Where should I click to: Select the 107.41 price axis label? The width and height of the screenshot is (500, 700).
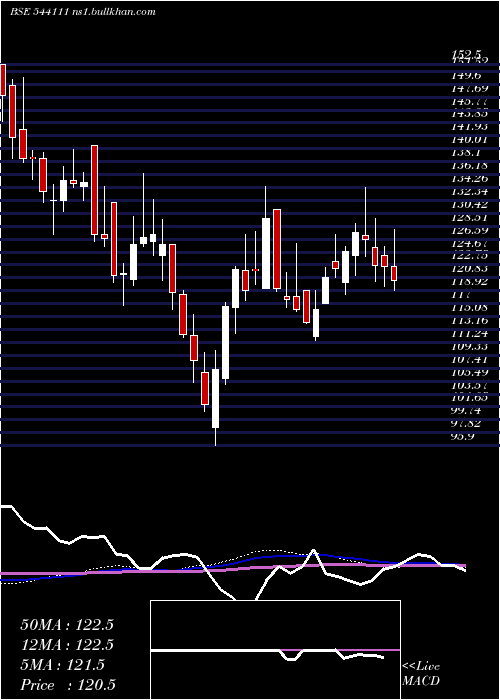pos(470,359)
